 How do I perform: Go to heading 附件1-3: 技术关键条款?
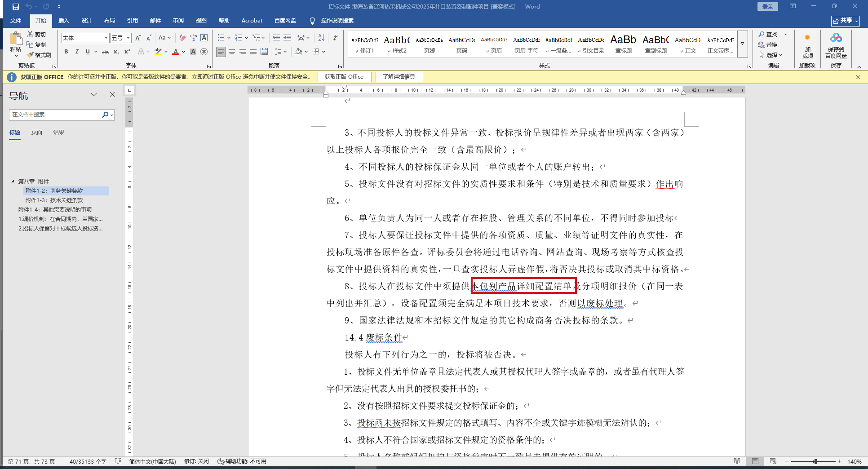point(54,200)
